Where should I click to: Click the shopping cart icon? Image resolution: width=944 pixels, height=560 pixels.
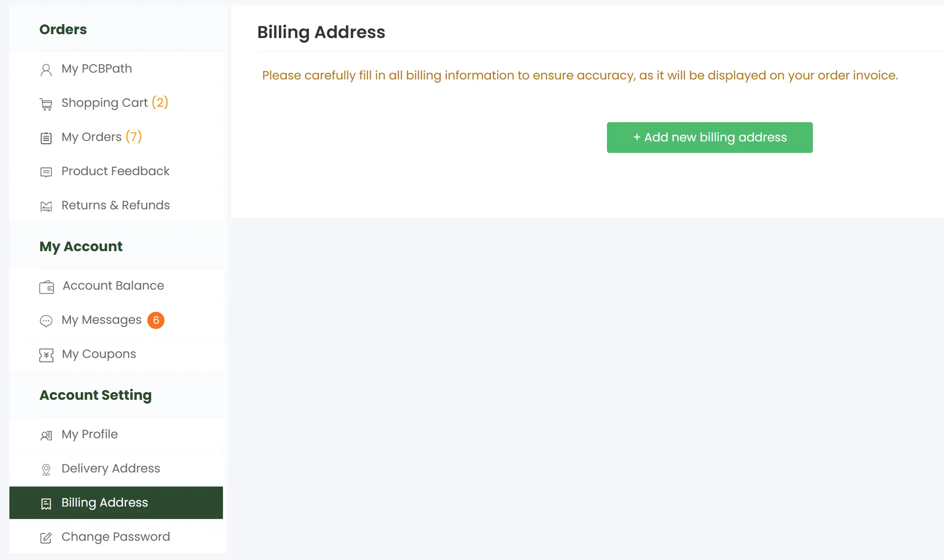[46, 104]
